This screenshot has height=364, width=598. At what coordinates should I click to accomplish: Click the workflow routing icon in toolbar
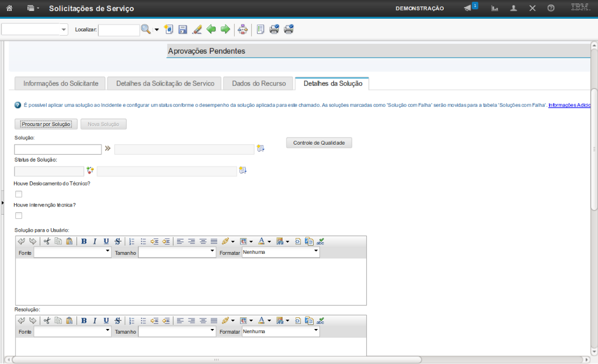tap(243, 30)
